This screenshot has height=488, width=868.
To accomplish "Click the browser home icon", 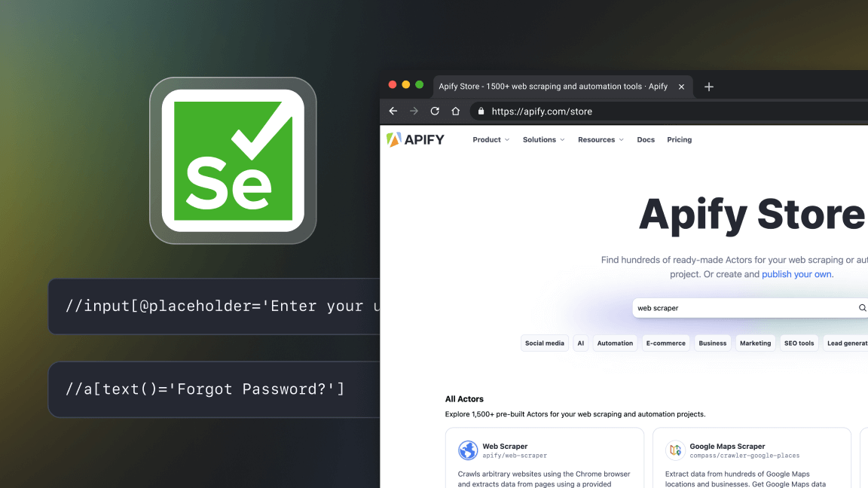I will coord(455,111).
